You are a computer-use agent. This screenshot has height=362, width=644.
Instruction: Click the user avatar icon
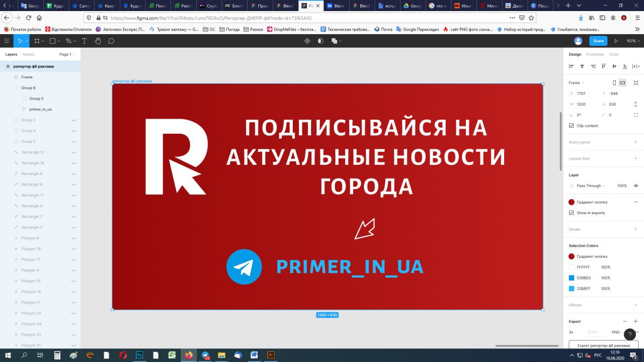click(x=578, y=41)
